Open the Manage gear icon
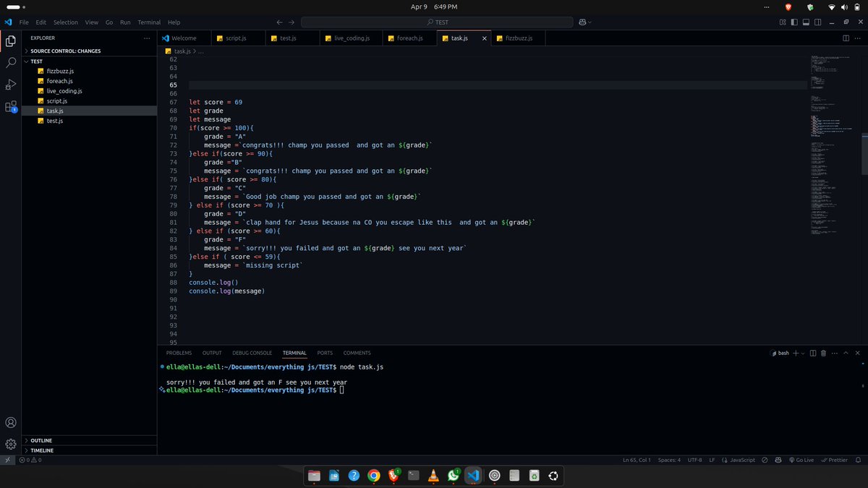Screen dimensions: 868x488 tap(11, 443)
